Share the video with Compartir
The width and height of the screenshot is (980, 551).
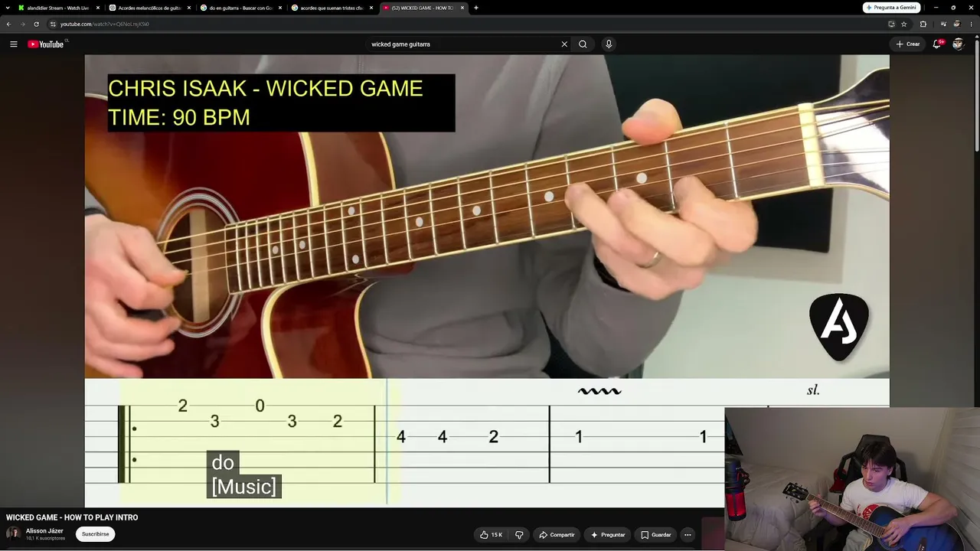[557, 535]
